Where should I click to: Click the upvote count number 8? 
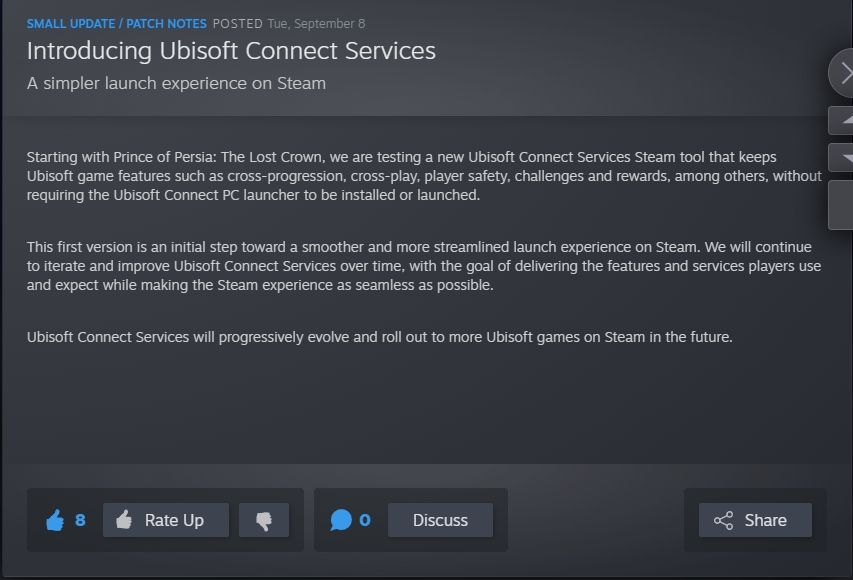pyautogui.click(x=80, y=520)
